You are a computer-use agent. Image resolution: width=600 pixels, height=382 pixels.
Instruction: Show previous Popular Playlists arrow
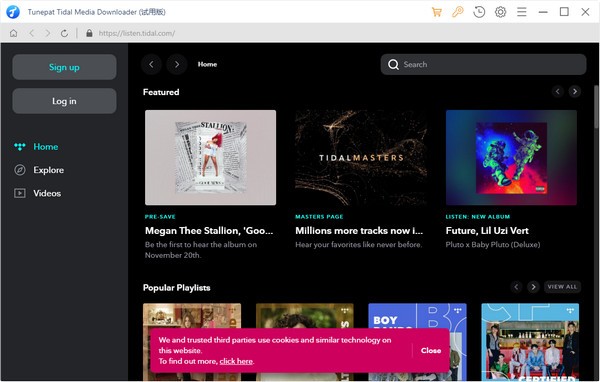click(x=516, y=287)
